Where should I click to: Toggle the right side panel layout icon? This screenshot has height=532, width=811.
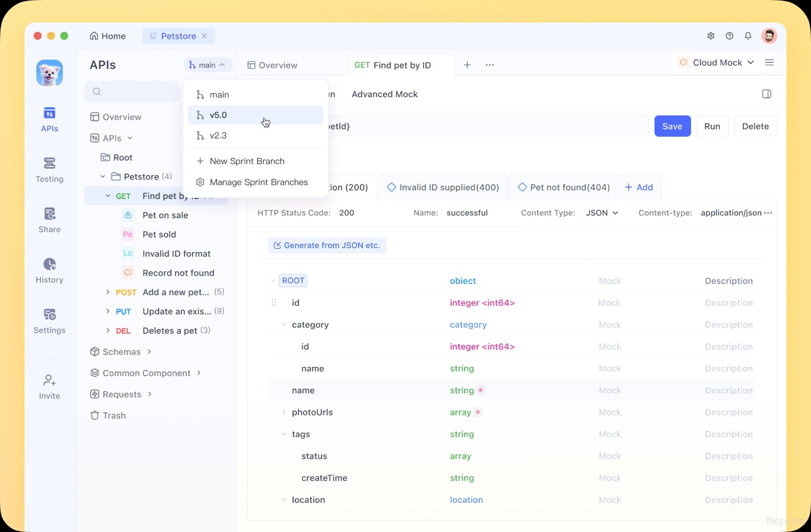coord(766,94)
